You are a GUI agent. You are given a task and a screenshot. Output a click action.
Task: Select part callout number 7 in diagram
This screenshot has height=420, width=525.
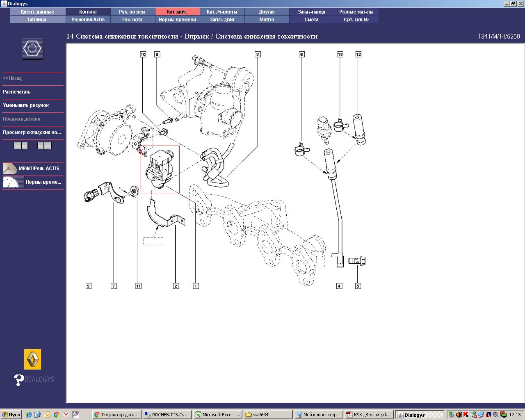[114, 286]
